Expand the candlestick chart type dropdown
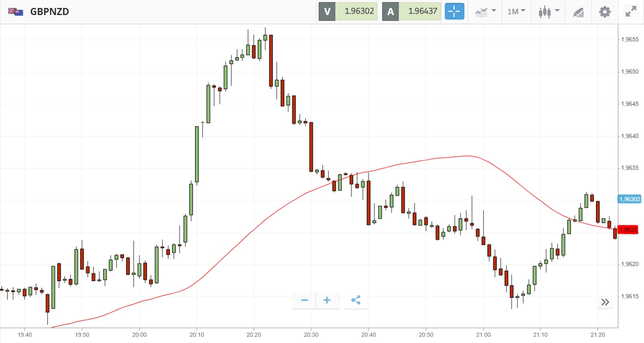The width and height of the screenshot is (644, 343). coord(548,11)
